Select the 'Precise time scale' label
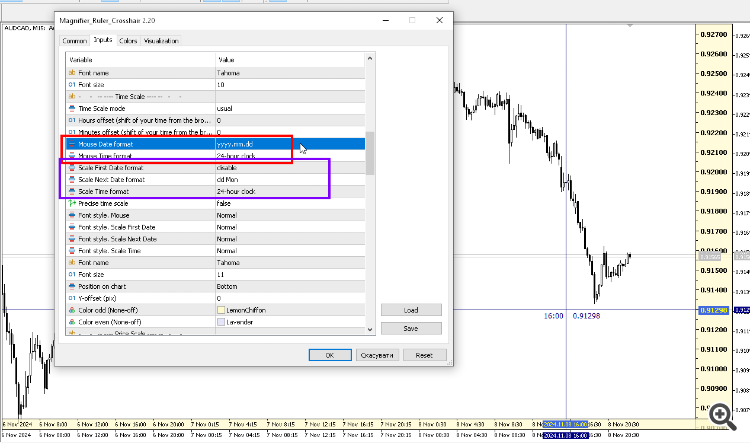Image resolution: width=750 pixels, height=443 pixels. (x=103, y=203)
